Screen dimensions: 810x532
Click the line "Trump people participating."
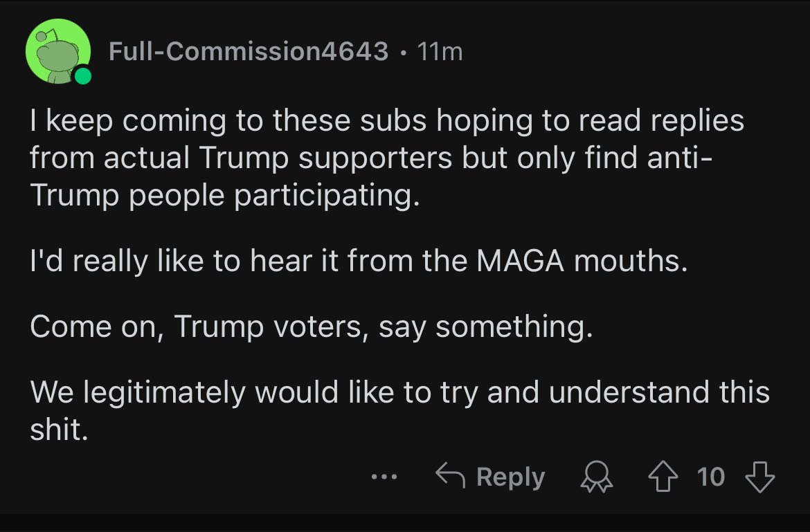(x=225, y=196)
